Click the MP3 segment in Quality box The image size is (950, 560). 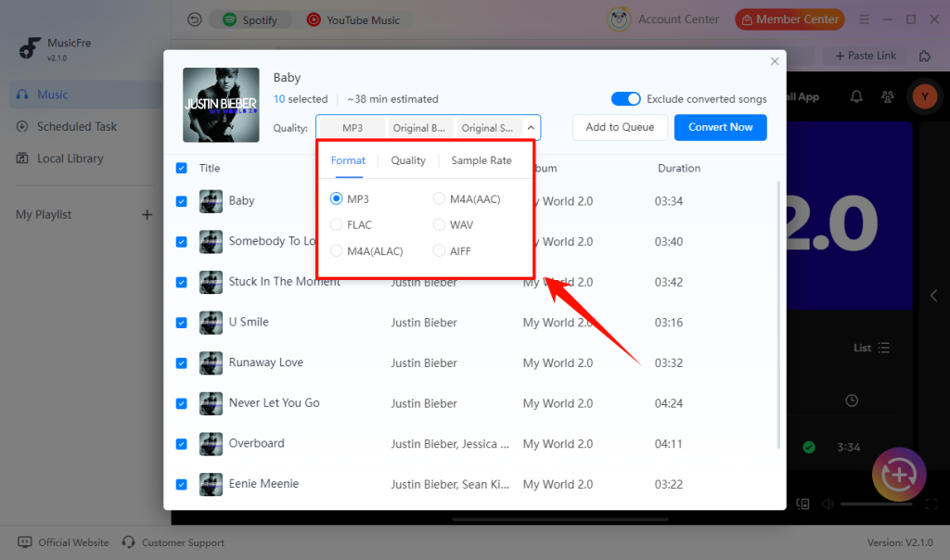352,128
